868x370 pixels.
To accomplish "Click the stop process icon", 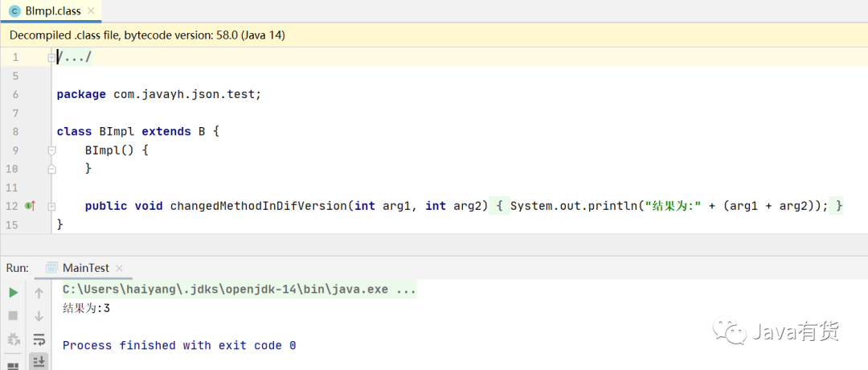I will coord(13,316).
